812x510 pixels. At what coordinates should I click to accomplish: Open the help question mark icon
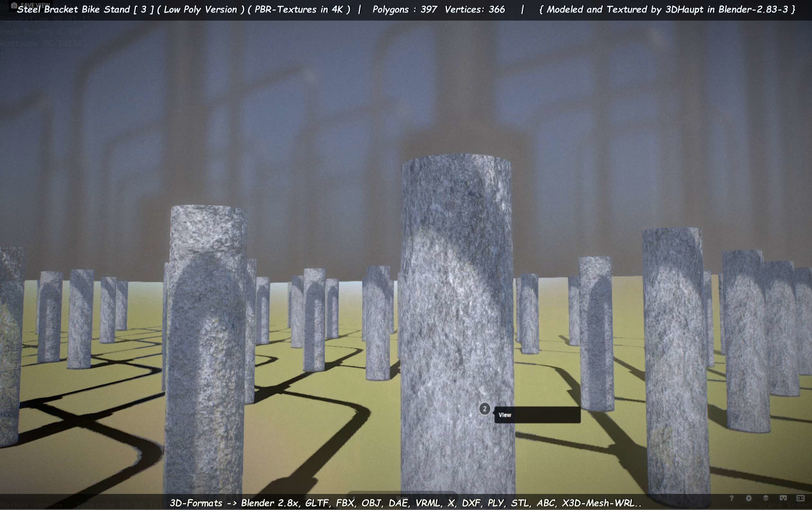click(731, 498)
